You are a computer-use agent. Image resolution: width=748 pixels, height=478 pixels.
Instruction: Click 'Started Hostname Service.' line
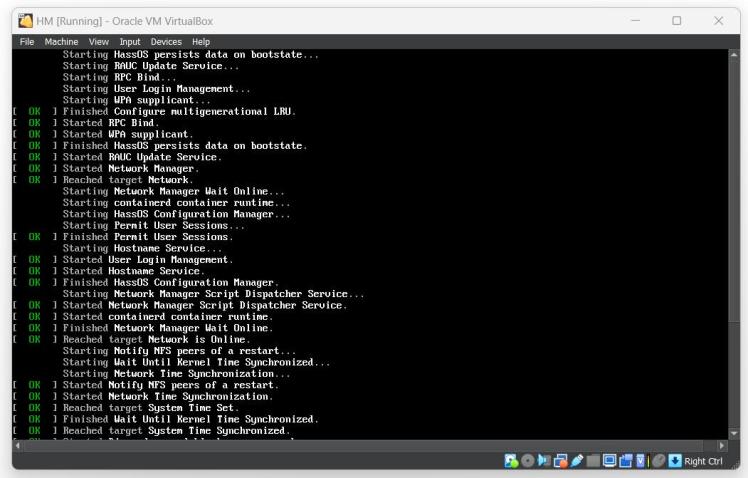point(134,271)
